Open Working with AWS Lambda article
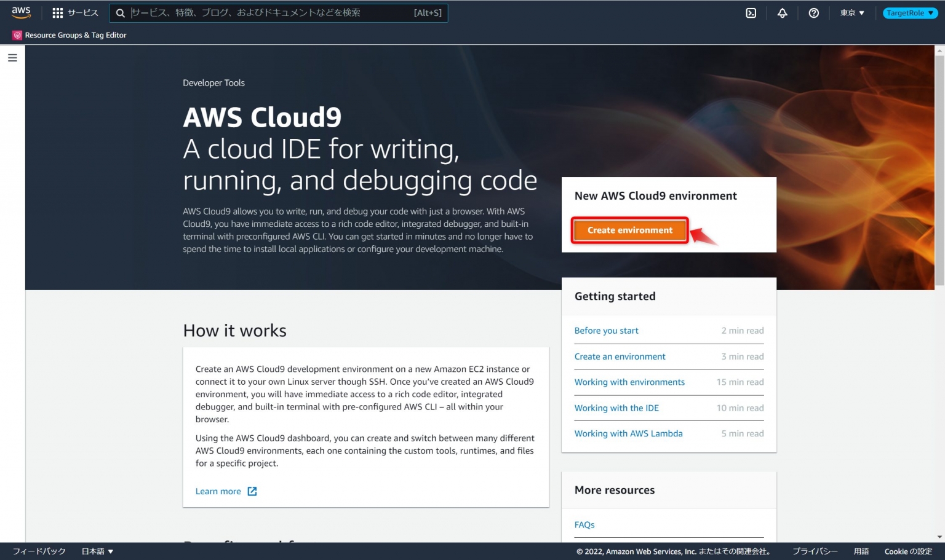945x560 pixels. (628, 433)
